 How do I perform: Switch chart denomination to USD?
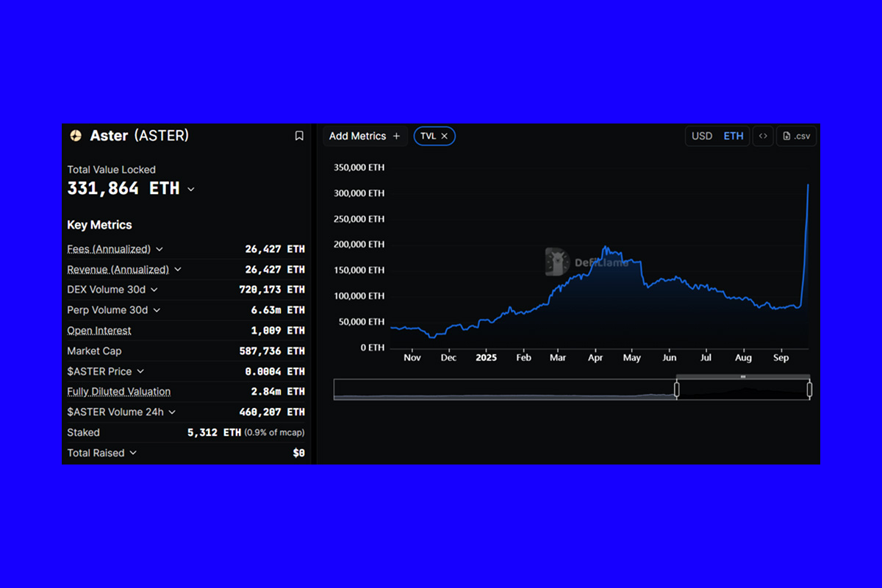pyautogui.click(x=702, y=136)
